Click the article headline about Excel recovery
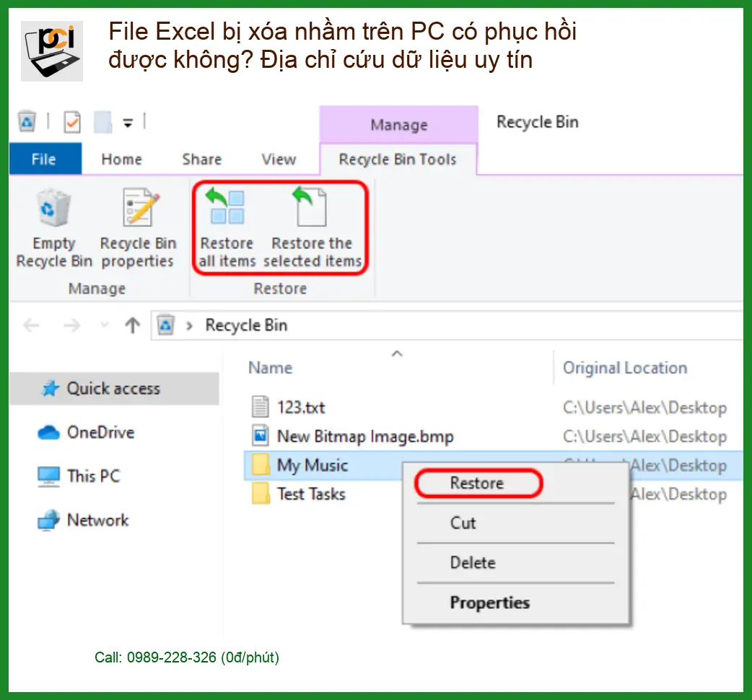The width and height of the screenshot is (752, 700). click(x=342, y=45)
